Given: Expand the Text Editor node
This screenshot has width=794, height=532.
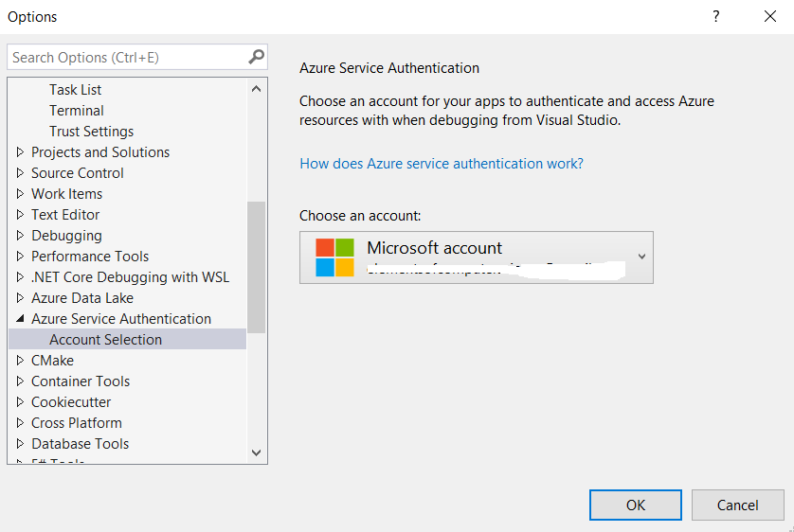Looking at the screenshot, I should tap(20, 215).
